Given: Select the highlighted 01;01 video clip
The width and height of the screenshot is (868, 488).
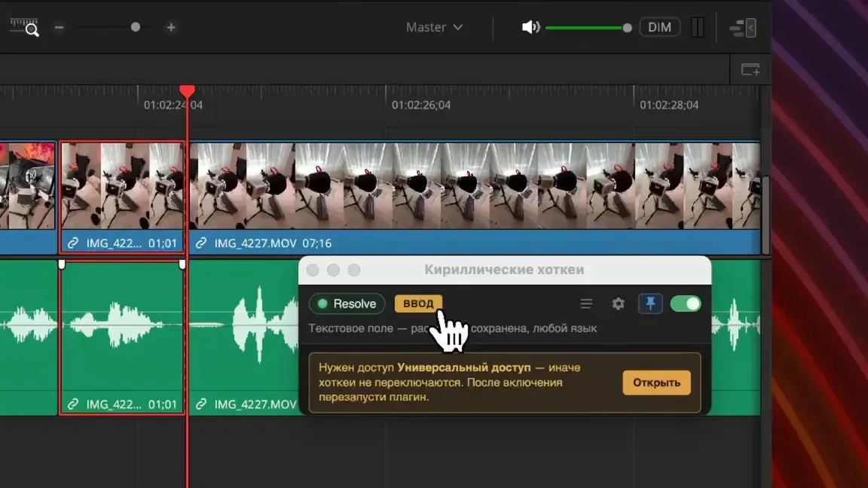Looking at the screenshot, I should pyautogui.click(x=122, y=197).
